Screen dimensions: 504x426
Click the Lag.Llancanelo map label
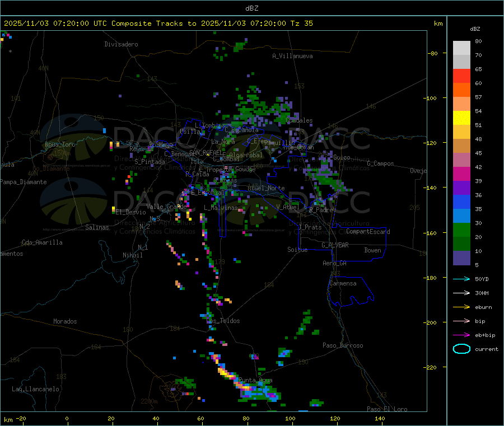click(35, 389)
